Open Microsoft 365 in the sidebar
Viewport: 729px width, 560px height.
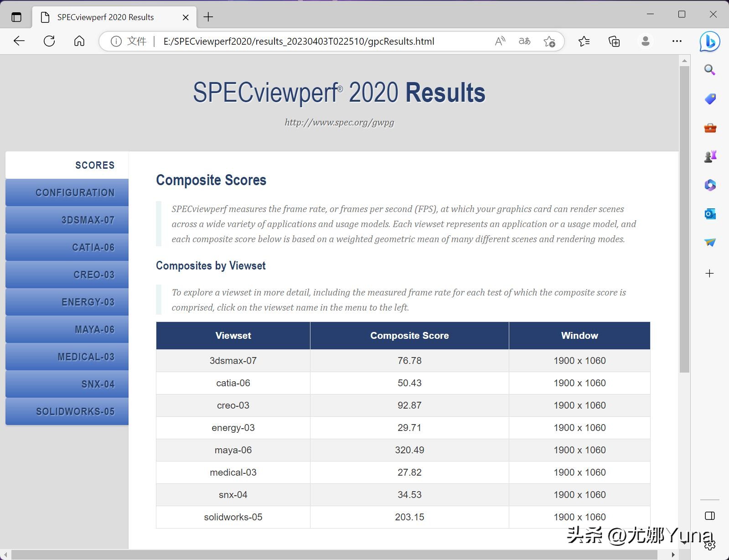click(x=710, y=185)
